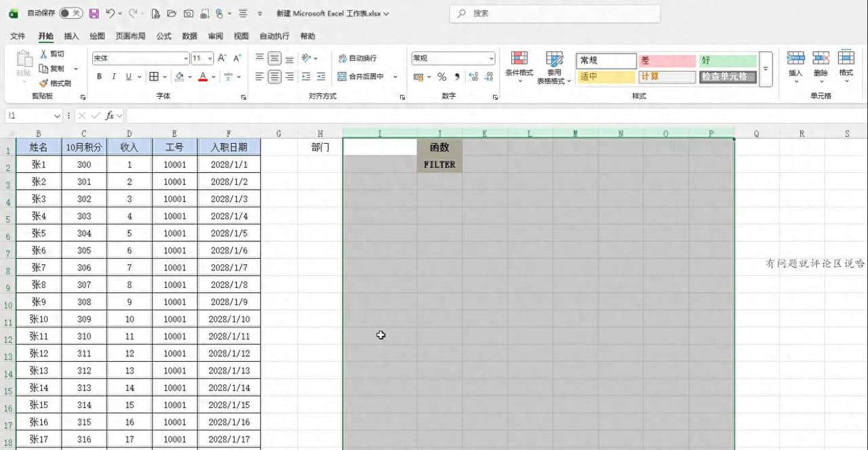
Task: Expand the cell styles gallery
Action: click(x=766, y=69)
